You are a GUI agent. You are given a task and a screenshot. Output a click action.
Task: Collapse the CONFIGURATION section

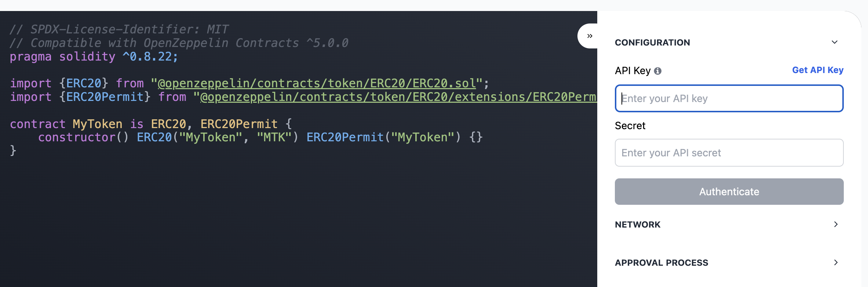[x=835, y=42]
